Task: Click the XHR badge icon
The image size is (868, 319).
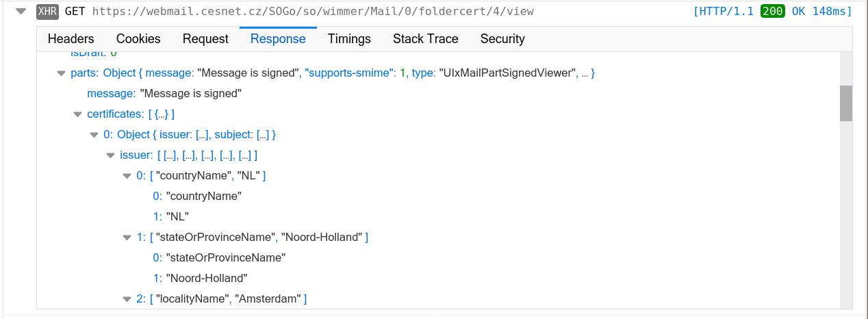Action: coord(47,12)
